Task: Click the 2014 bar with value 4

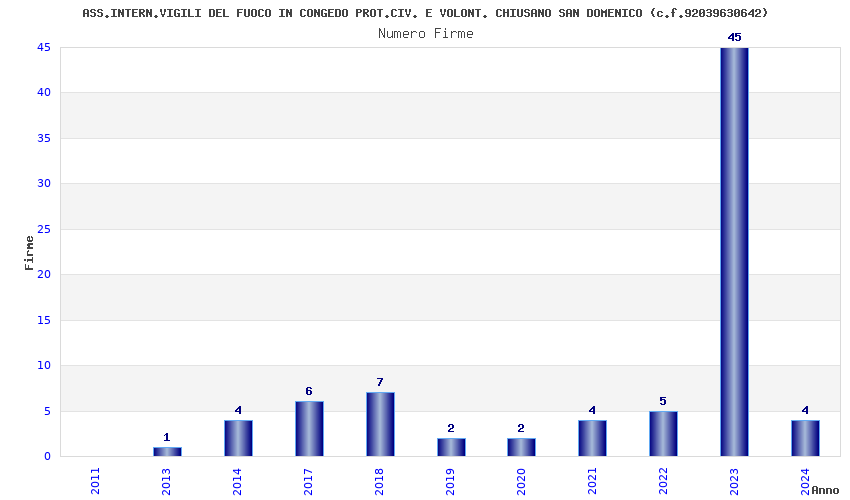Action: click(x=238, y=438)
